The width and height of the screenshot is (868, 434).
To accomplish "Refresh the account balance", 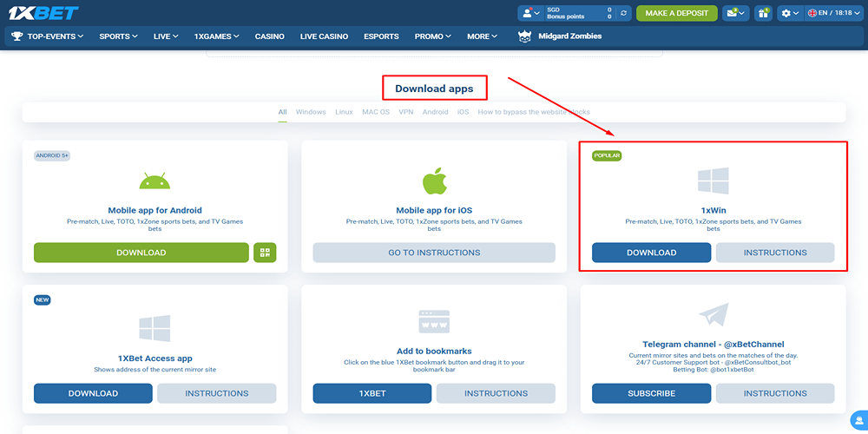I will 623,13.
